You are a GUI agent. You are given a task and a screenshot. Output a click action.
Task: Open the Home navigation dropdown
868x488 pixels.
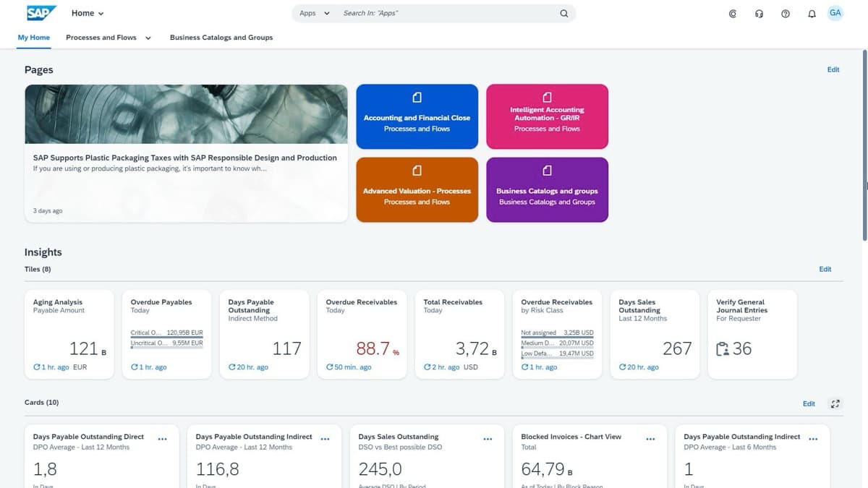click(87, 12)
